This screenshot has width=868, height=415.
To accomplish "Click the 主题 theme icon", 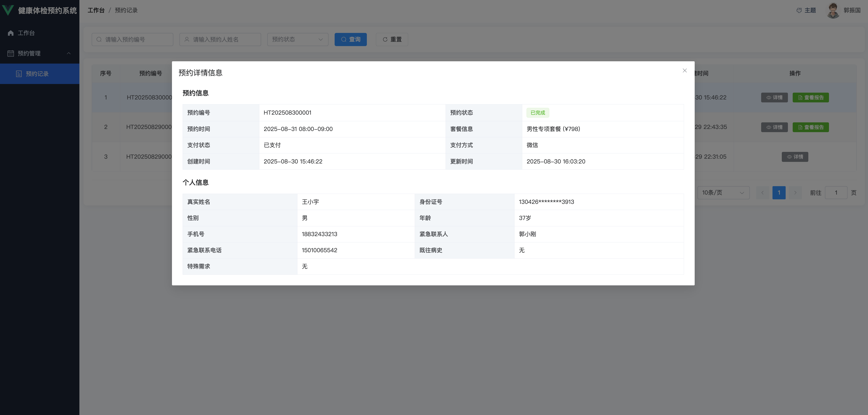I will [799, 10].
